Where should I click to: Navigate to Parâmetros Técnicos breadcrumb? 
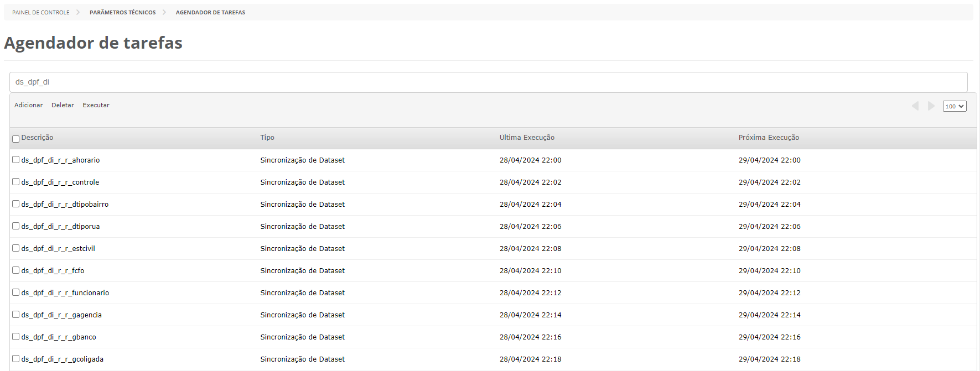(x=123, y=12)
